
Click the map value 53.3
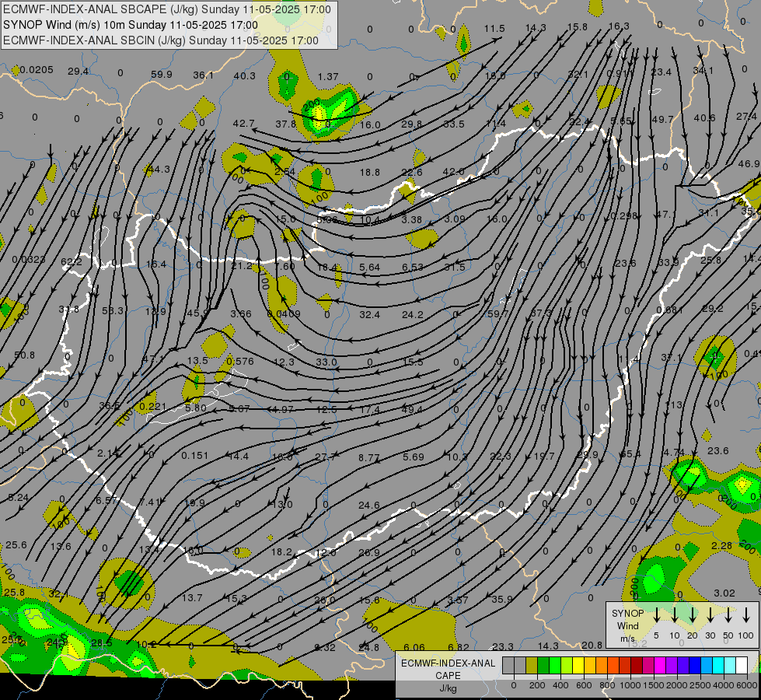[113, 311]
